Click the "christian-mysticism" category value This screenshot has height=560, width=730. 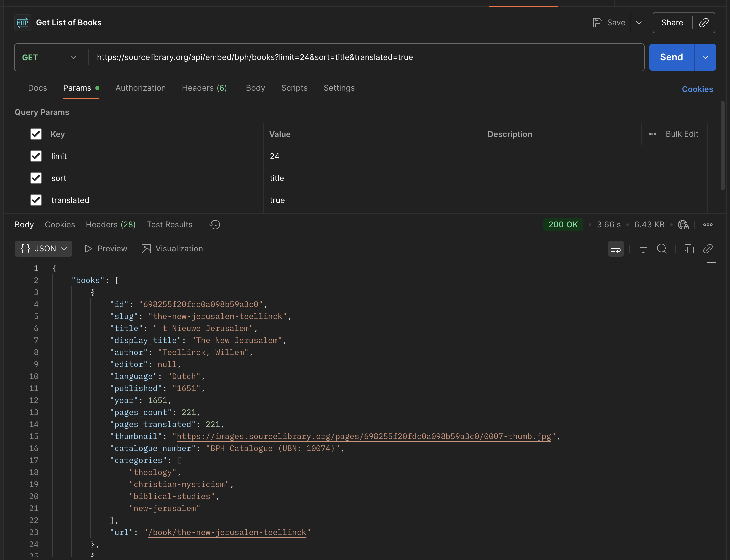click(x=179, y=484)
